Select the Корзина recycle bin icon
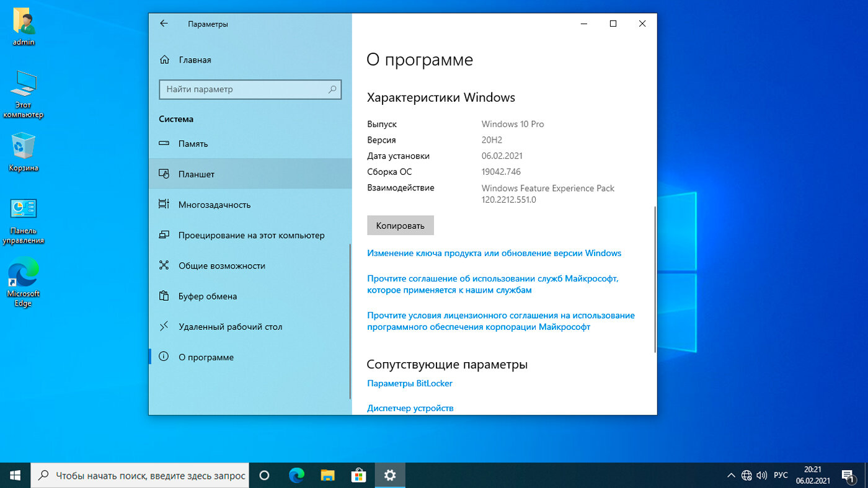Screen dimensions: 868x488 pyautogui.click(x=24, y=152)
